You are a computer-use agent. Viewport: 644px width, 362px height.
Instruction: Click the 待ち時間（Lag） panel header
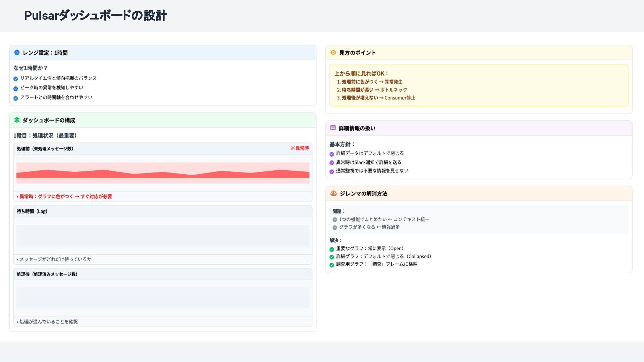[x=32, y=212]
